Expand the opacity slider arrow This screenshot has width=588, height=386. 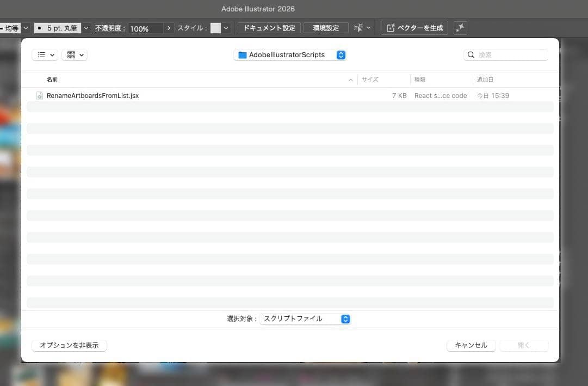pos(169,28)
